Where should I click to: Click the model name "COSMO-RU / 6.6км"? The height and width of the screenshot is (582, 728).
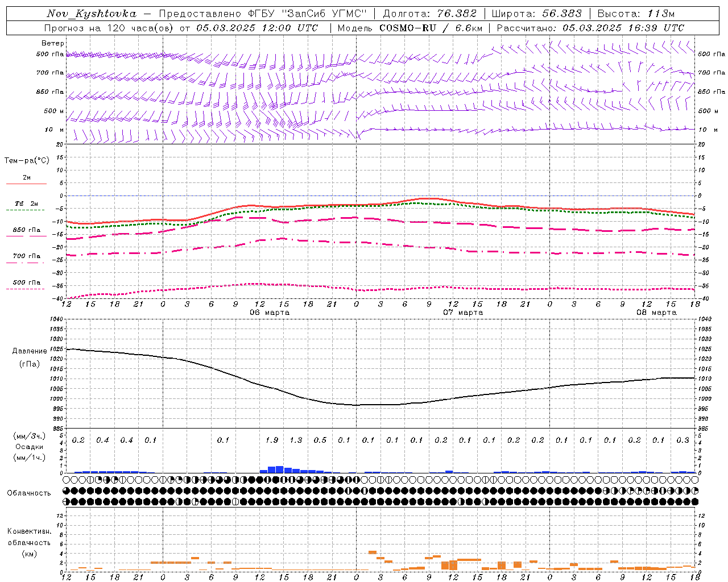[431, 28]
